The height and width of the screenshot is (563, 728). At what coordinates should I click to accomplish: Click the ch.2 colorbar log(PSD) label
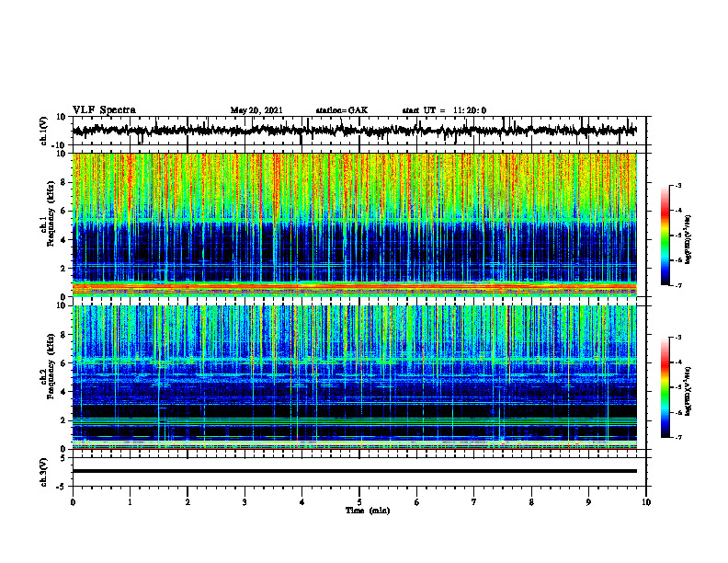[688, 391]
